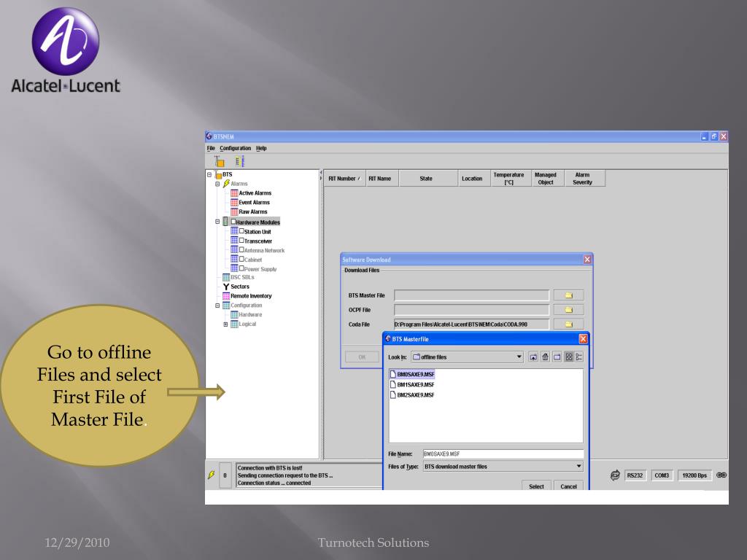
Task: Toggle the Antenna Network checkbox
Action: pos(241,249)
